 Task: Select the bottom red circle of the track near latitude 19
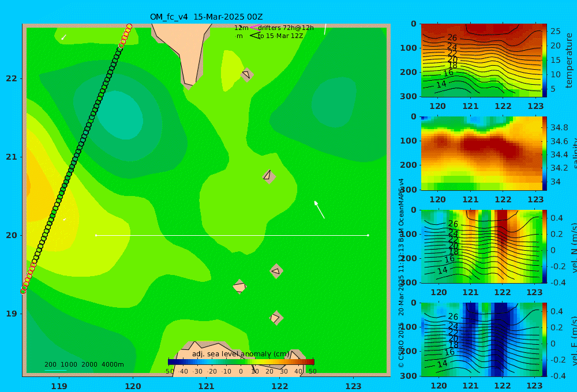pos(23,291)
